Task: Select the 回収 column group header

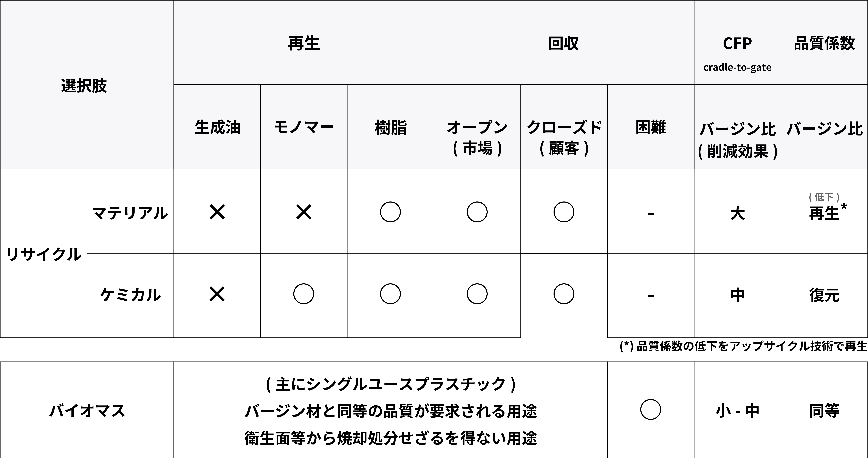Action: click(x=564, y=42)
